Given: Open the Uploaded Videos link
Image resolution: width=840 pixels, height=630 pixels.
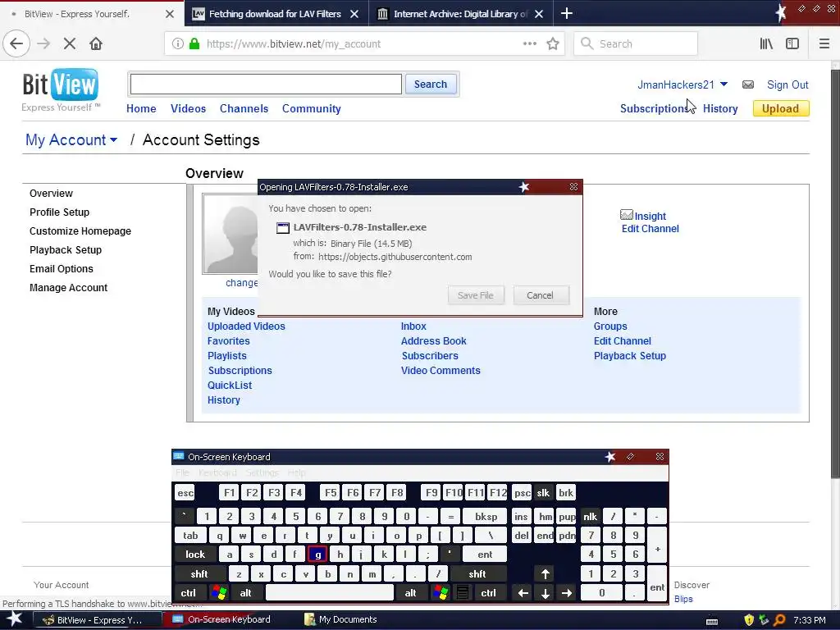Looking at the screenshot, I should pos(246,326).
